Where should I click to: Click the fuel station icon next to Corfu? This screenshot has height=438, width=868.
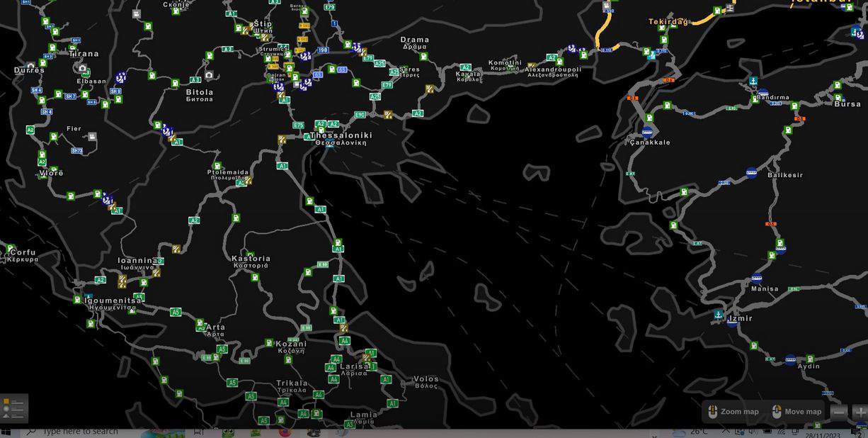(x=9, y=249)
